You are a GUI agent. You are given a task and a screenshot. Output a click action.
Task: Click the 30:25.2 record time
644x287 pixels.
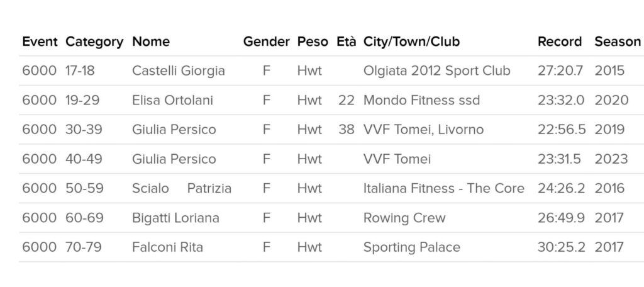pyautogui.click(x=561, y=247)
